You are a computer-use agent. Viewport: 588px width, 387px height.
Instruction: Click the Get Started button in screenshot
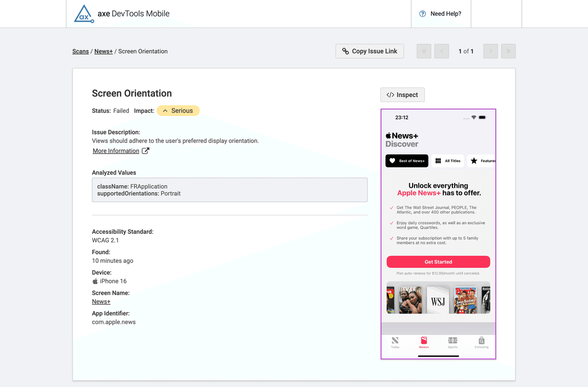point(438,262)
